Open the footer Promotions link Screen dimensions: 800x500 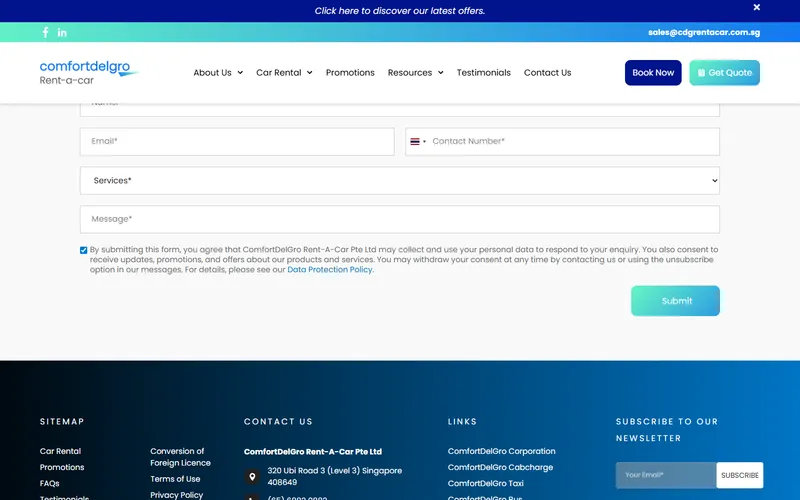[62, 467]
